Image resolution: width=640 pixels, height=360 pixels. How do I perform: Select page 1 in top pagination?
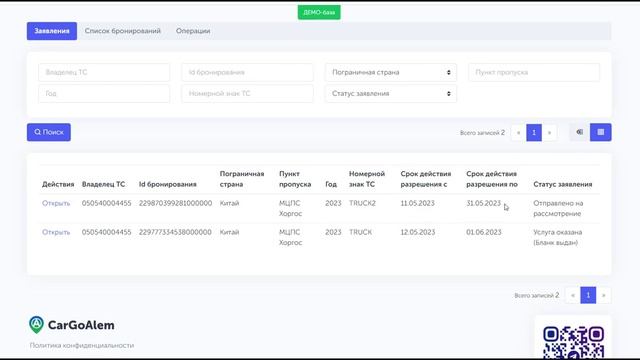pyautogui.click(x=534, y=133)
